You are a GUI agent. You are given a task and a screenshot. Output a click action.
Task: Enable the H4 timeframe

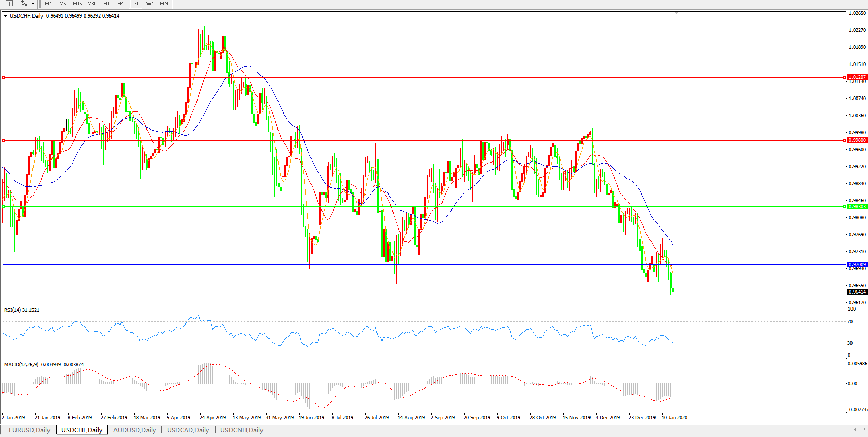point(120,4)
